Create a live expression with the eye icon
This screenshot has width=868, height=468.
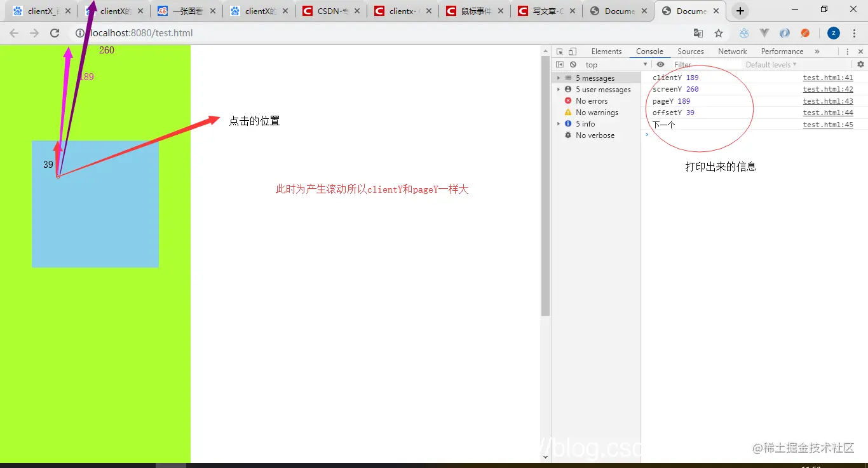click(660, 64)
